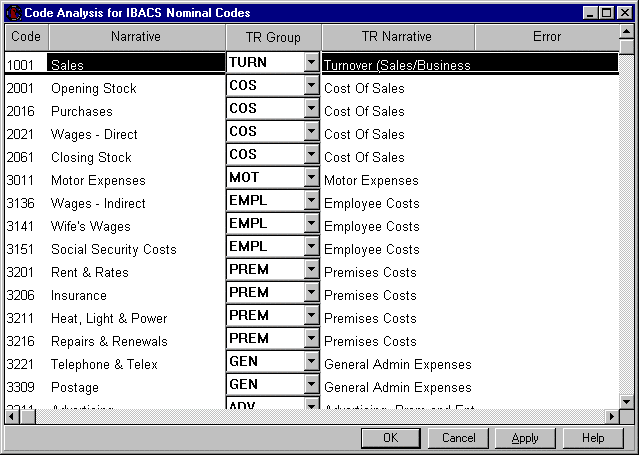Viewport: 639px width, 455px height.
Task: Select the TR Group column header
Action: (x=273, y=37)
